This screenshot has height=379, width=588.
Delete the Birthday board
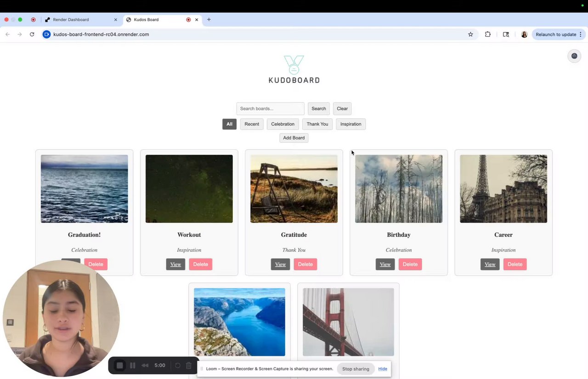pos(410,264)
